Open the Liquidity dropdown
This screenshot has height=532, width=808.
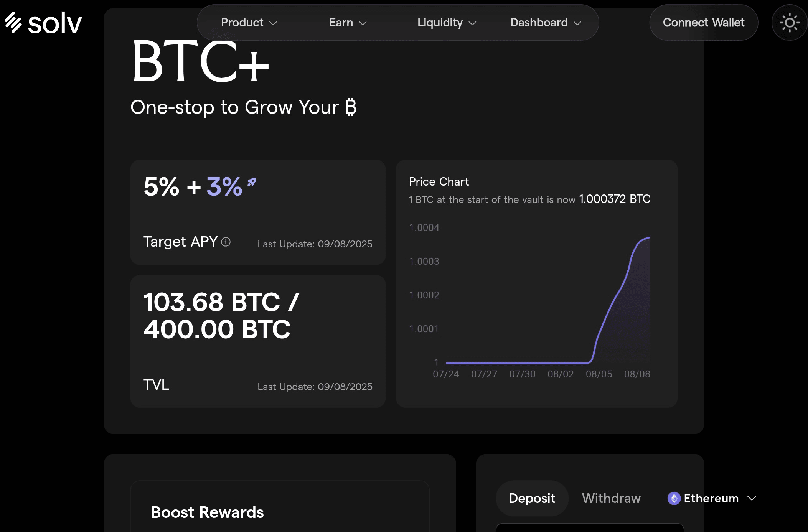[447, 23]
